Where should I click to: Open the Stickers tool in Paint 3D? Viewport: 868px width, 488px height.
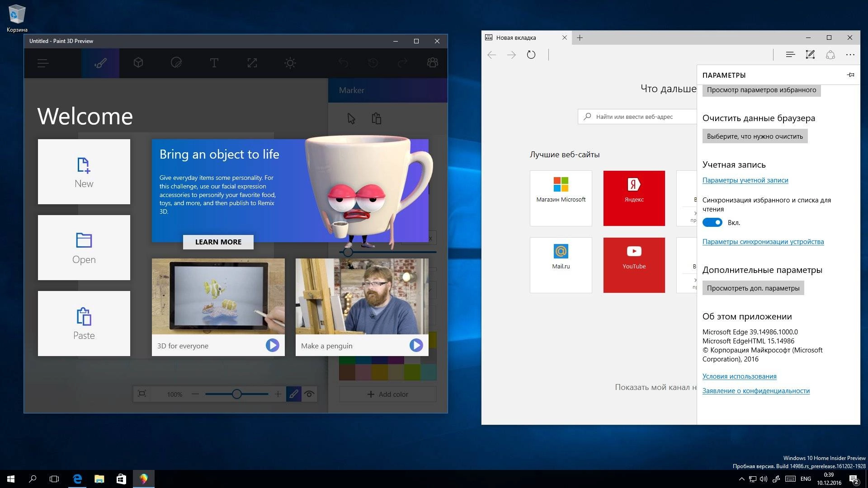[x=176, y=63]
